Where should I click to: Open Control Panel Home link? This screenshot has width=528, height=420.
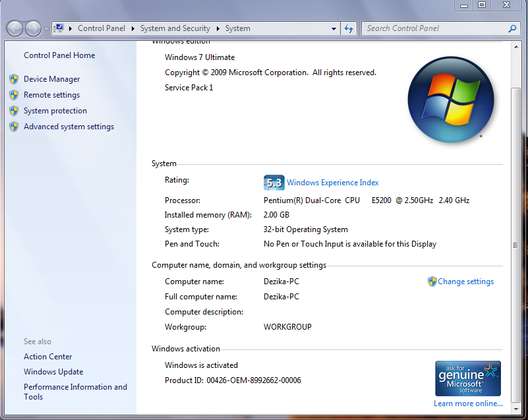pyautogui.click(x=59, y=55)
